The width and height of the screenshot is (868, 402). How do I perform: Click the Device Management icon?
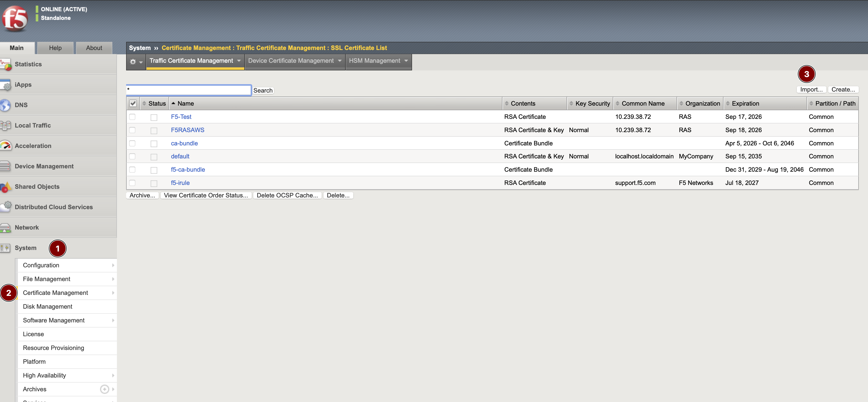tap(5, 166)
